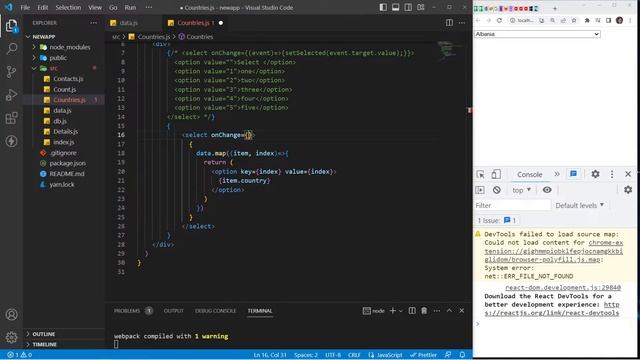Toggle secondary sidebar layout icon

408,7
